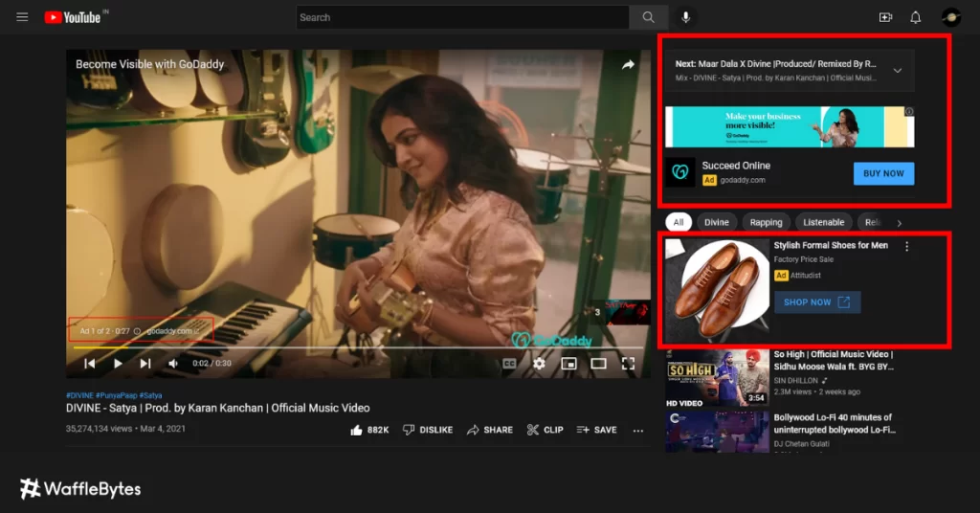The width and height of the screenshot is (980, 513).
Task: Open options menu for shoes ad
Action: 906,247
